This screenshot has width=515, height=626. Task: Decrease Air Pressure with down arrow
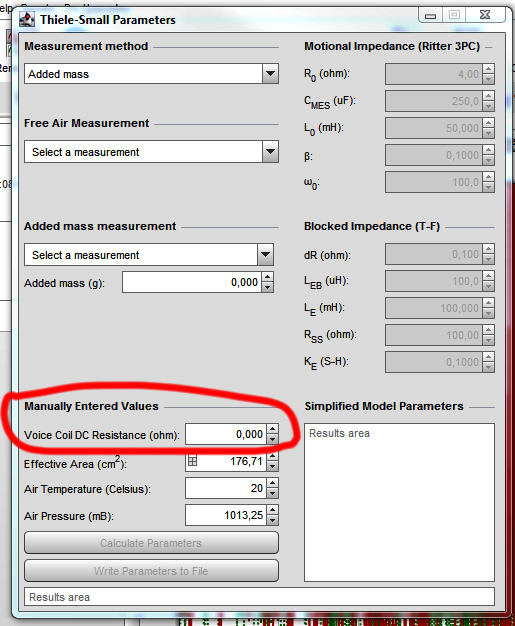point(272,520)
